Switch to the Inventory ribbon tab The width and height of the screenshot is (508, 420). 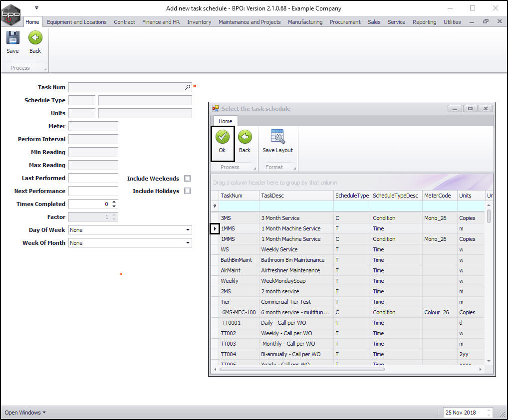coord(199,22)
